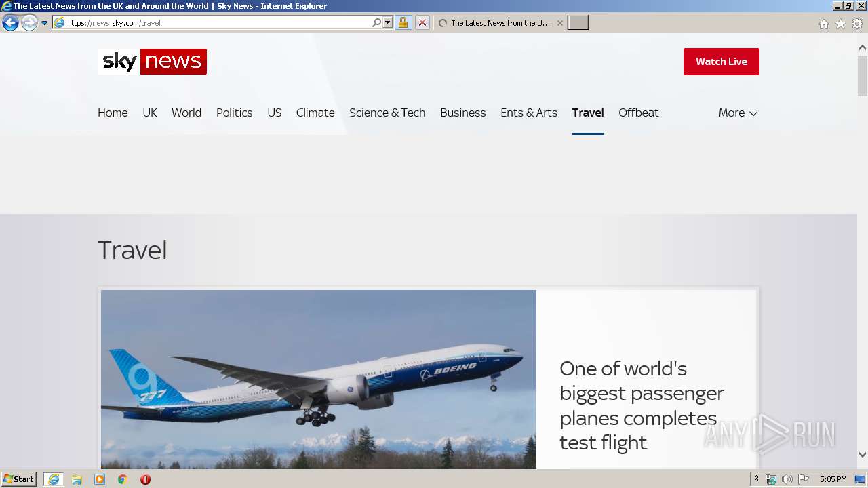
Task: Open the UK section
Action: point(150,113)
